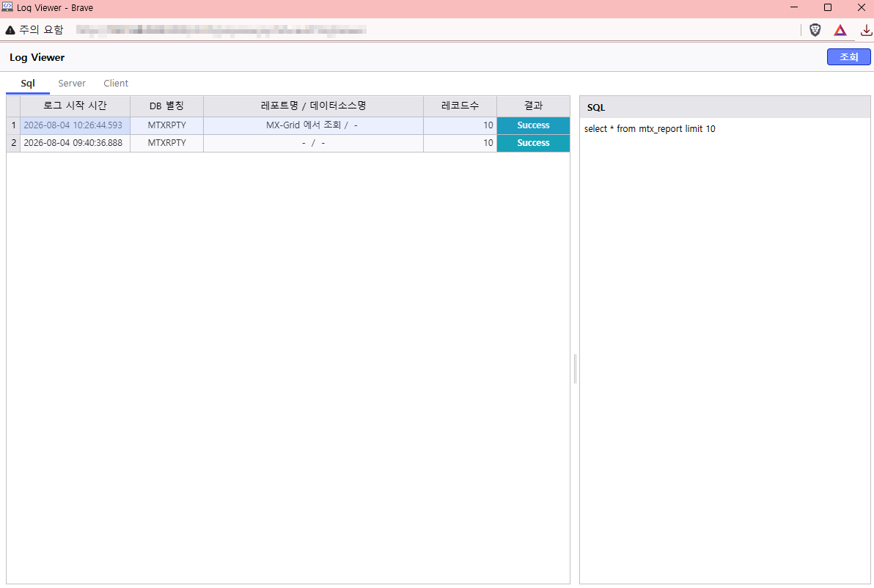Open the downloads arrow icon
Screen dimensions: 874x588
tap(866, 30)
